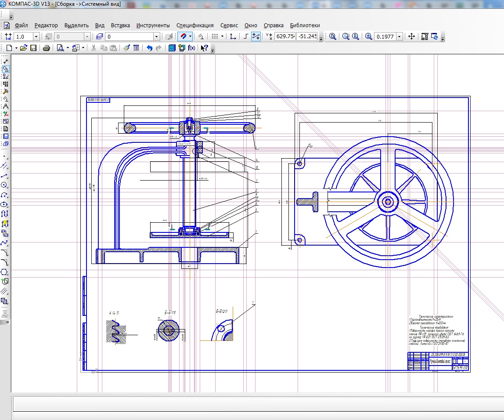This screenshot has height=420, width=504.
Task: Open the Спецификация menu
Action: [x=195, y=25]
